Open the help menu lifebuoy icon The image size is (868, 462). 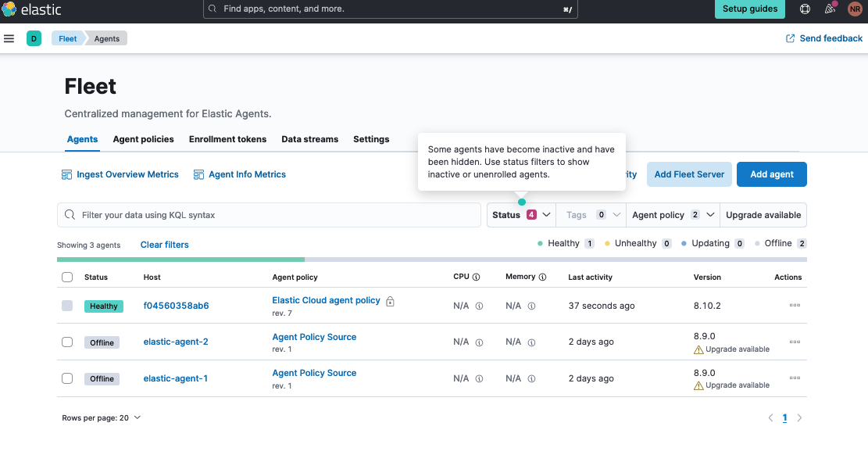805,9
